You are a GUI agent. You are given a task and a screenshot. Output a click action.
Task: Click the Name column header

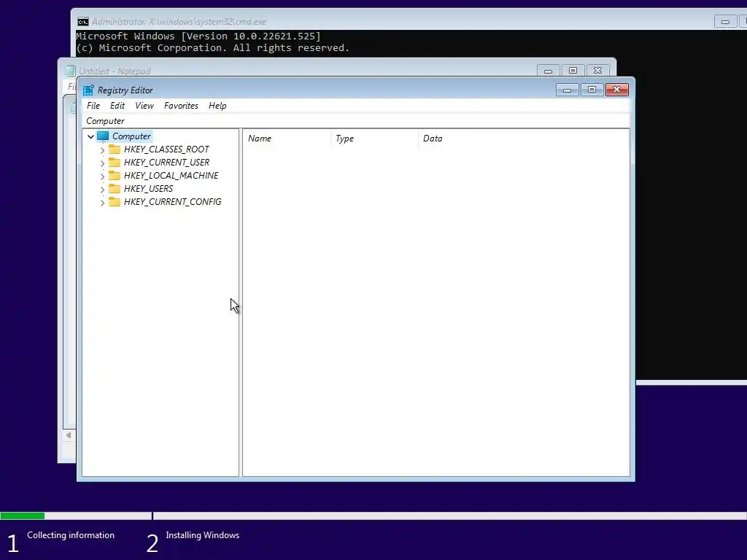pyautogui.click(x=287, y=139)
